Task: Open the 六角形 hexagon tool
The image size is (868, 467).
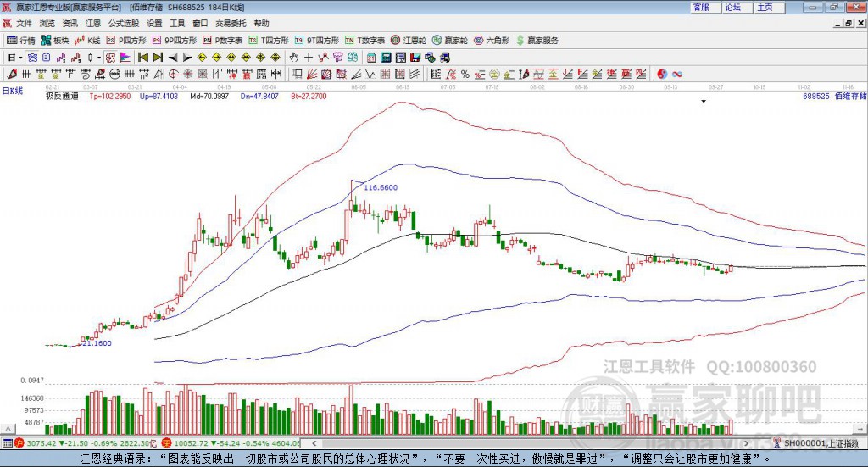Action: tap(492, 41)
